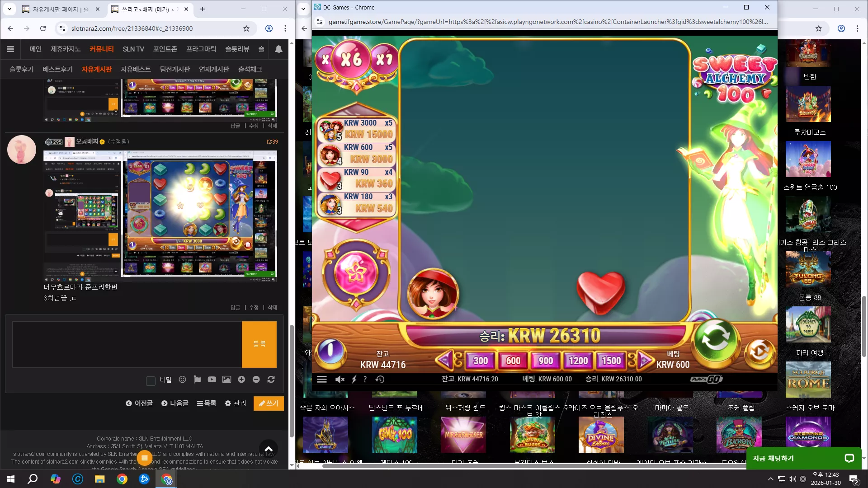
Task: Show hidden system tray icons
Action: pyautogui.click(x=770, y=479)
